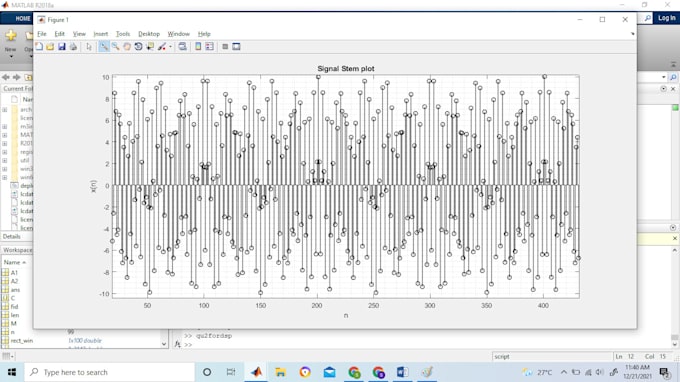Viewport: 680px width, 382px height.
Task: Expand the 'R201' folder tree node
Action: (x=4, y=144)
